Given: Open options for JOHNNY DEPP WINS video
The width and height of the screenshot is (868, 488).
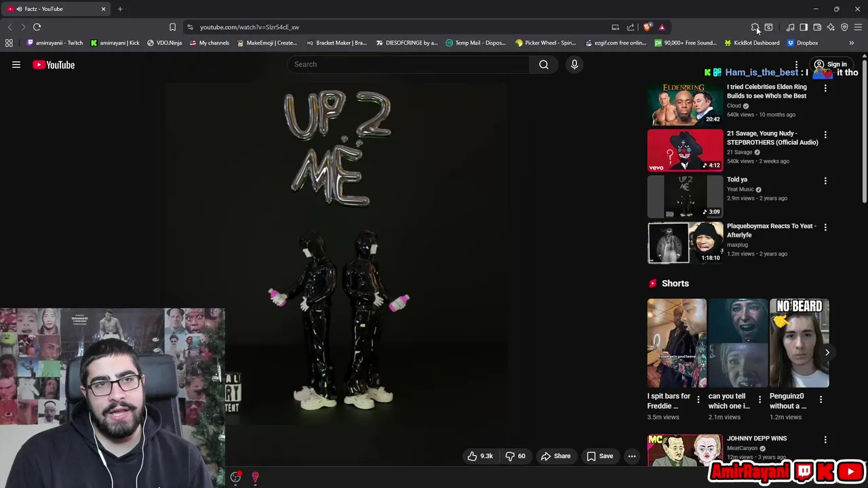Looking at the screenshot, I should pos(825,440).
